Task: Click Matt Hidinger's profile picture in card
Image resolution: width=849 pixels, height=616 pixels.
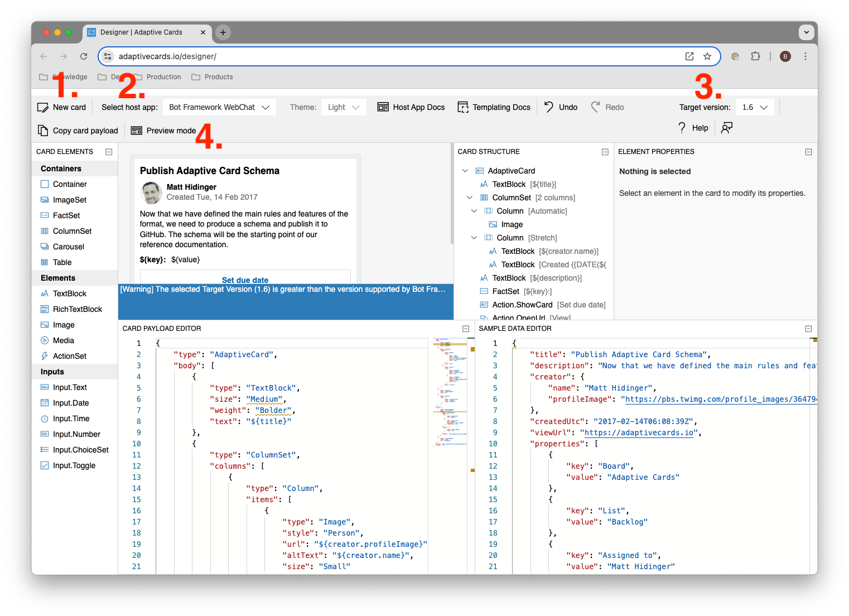Action: [151, 193]
